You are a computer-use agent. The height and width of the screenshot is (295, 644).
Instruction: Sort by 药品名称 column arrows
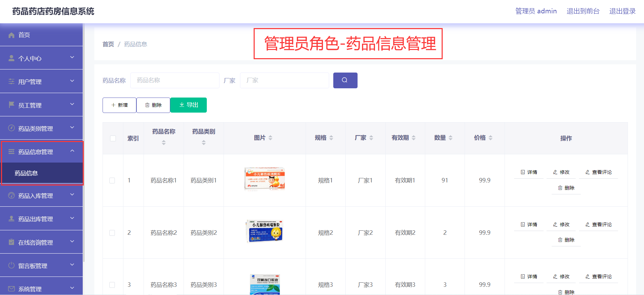click(164, 142)
